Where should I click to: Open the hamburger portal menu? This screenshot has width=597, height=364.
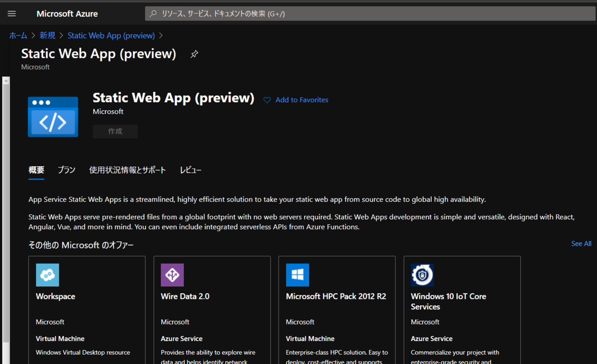[x=12, y=14]
